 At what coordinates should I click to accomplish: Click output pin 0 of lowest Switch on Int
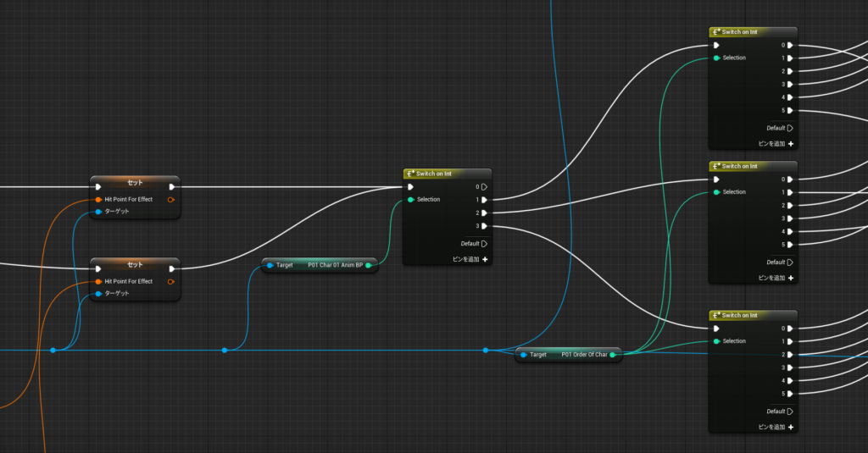[790, 329]
